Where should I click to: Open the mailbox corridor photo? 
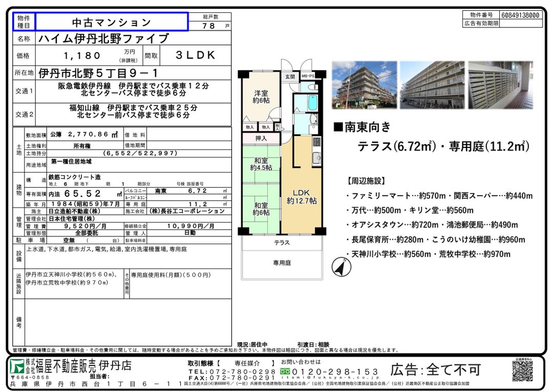coord(500,85)
